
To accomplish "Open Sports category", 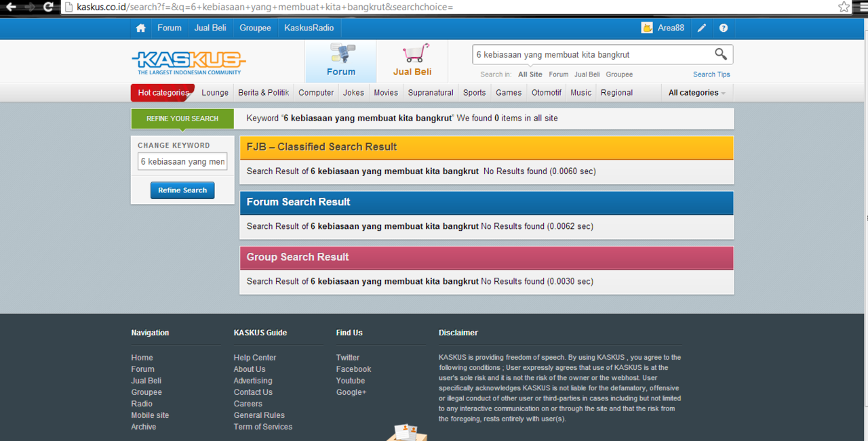I will (x=475, y=93).
